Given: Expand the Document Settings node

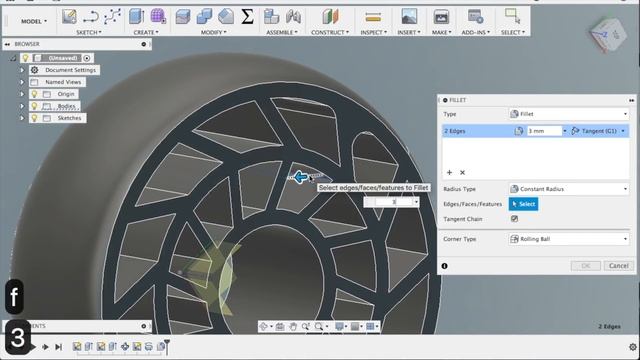Looking at the screenshot, I should (x=22, y=70).
